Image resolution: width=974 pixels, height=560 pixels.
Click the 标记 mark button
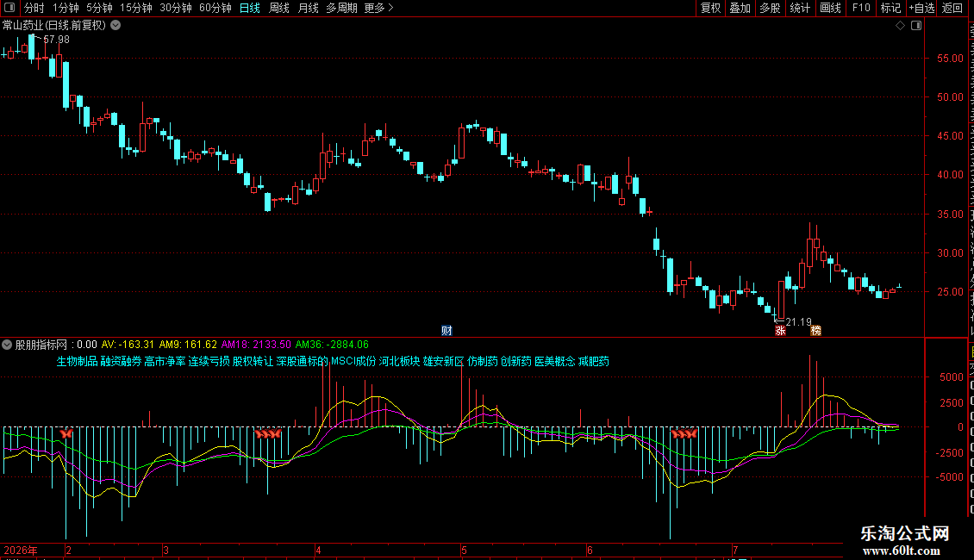click(890, 8)
